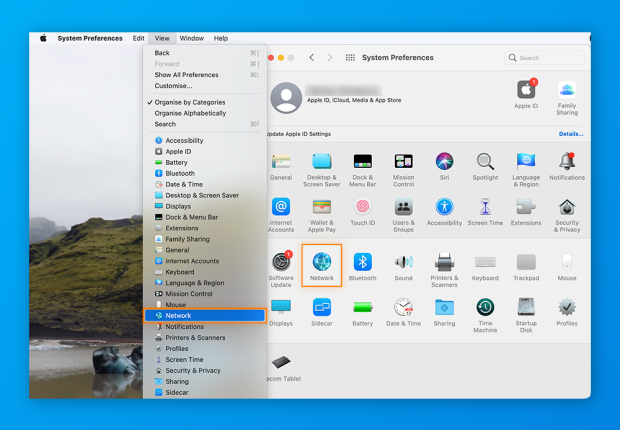
Task: Click the Details... link
Action: point(570,134)
